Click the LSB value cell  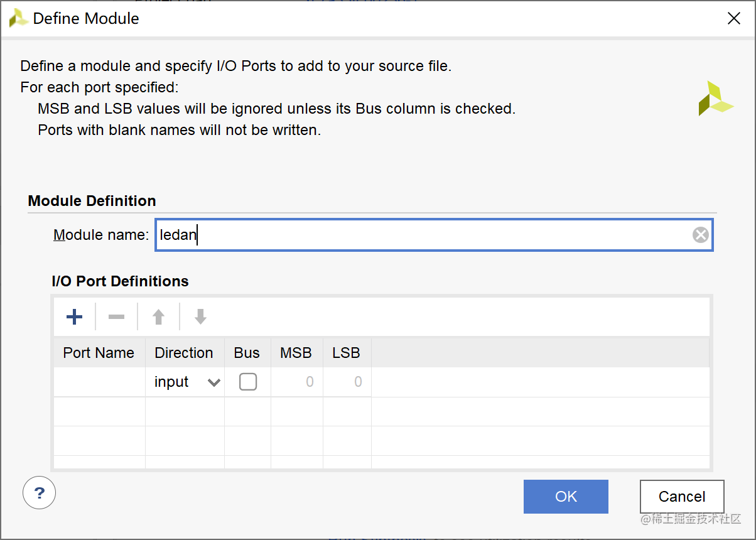pyautogui.click(x=347, y=382)
